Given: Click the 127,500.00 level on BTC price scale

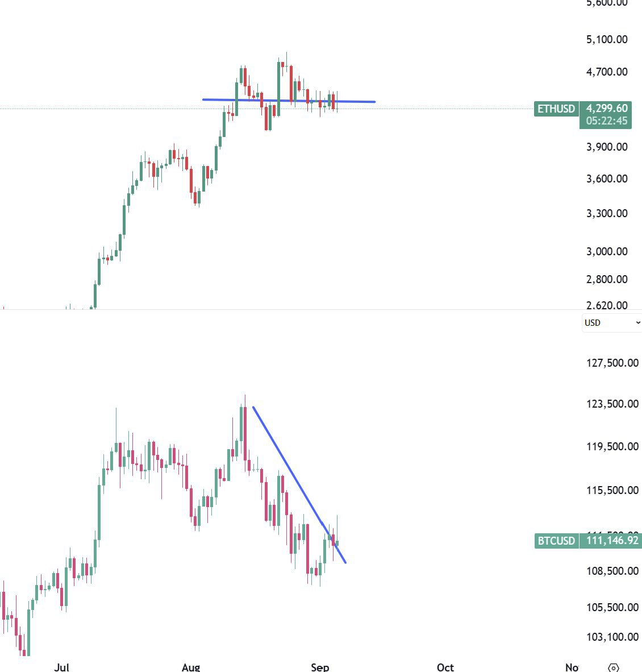Looking at the screenshot, I should pyautogui.click(x=612, y=363).
